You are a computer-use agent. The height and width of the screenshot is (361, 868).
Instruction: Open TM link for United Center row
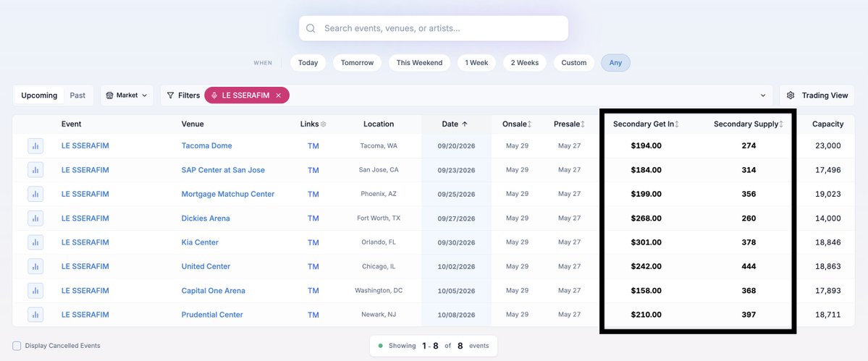pos(313,266)
